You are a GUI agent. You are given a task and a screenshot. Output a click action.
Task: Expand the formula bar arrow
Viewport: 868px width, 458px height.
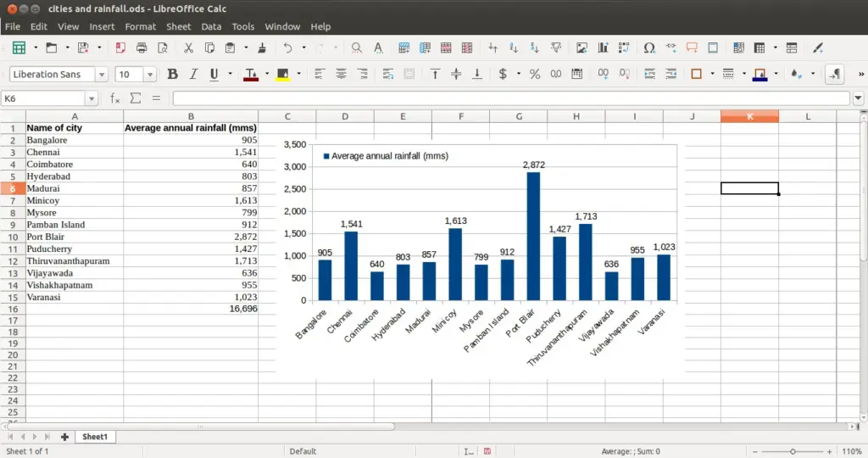[x=858, y=98]
